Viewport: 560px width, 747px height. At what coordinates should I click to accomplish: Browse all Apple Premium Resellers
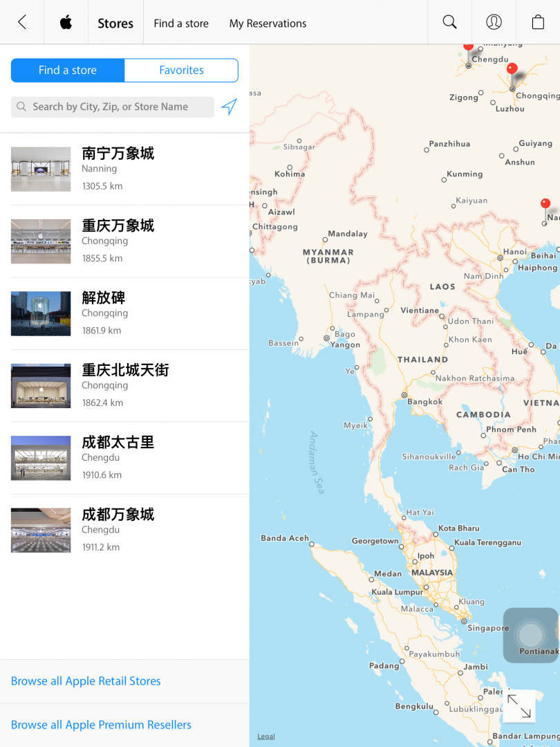point(101,725)
